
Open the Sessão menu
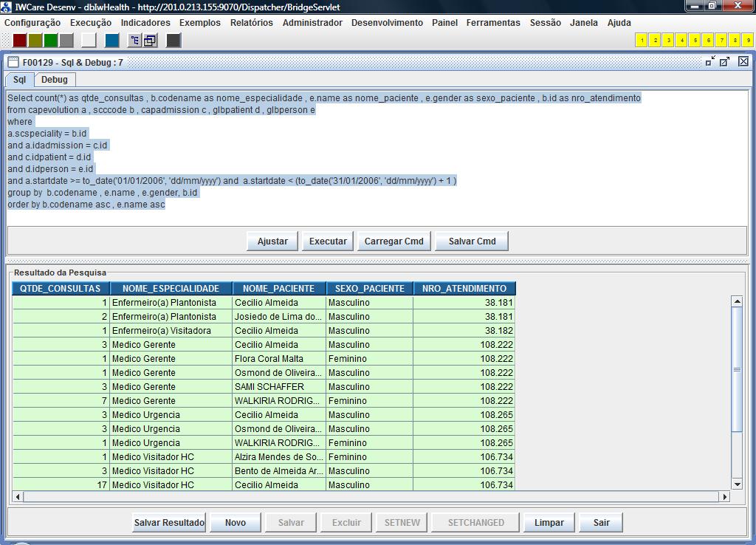(546, 23)
